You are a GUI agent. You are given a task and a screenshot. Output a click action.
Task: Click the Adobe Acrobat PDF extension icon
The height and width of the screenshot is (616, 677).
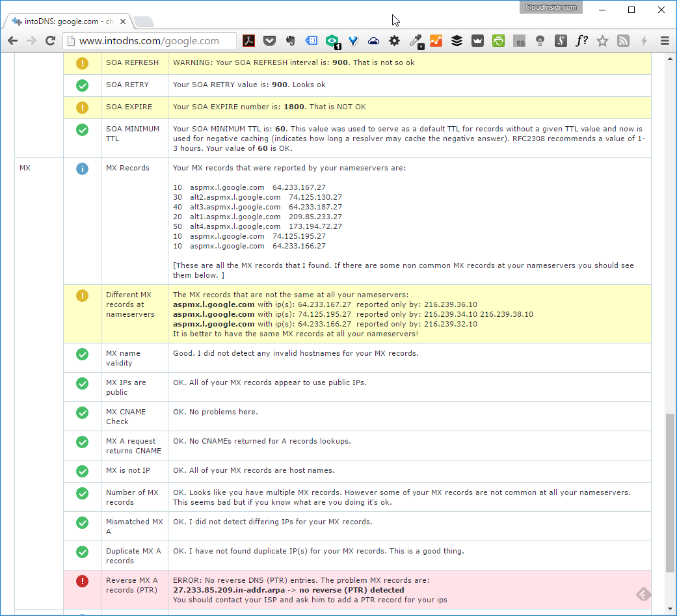pos(248,41)
